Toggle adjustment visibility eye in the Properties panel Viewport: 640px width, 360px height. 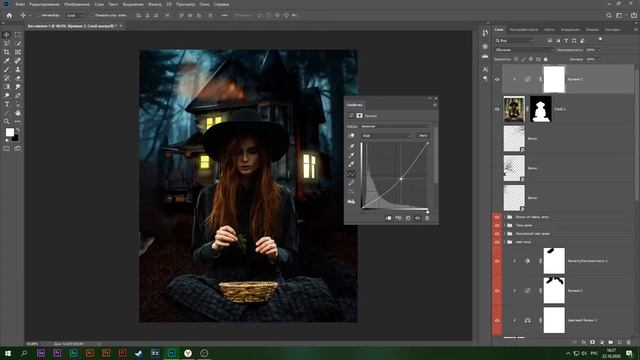click(417, 218)
